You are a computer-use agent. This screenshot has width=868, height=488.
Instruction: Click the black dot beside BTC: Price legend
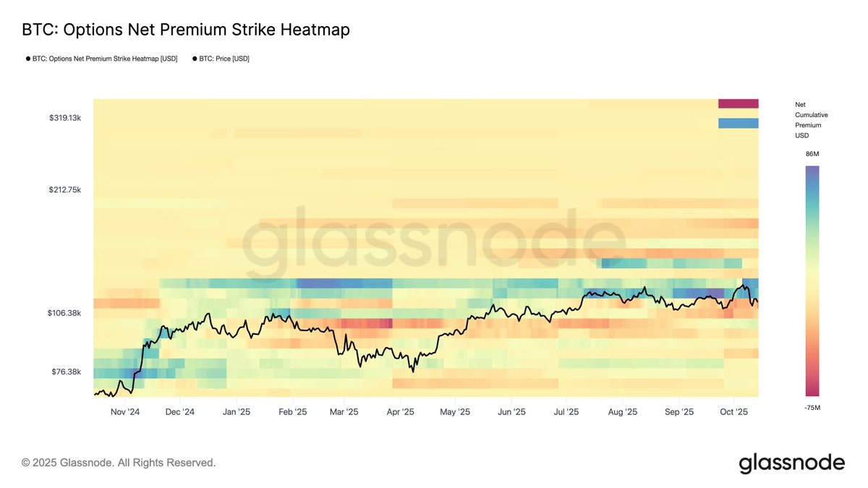195,59
